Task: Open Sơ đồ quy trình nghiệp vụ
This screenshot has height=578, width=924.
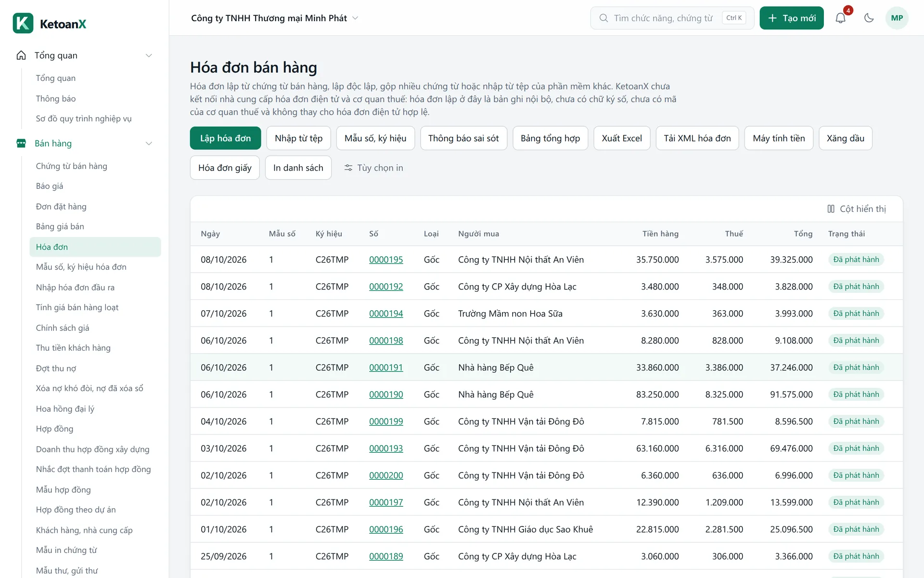Action: [84, 118]
